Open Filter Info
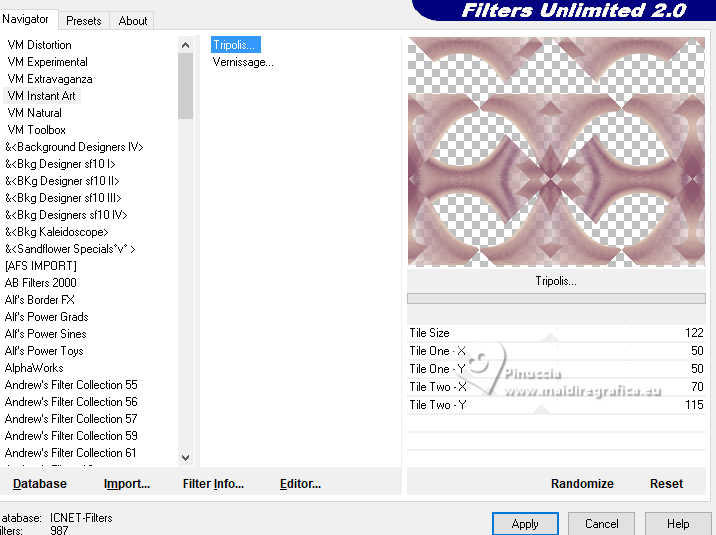 (x=213, y=484)
